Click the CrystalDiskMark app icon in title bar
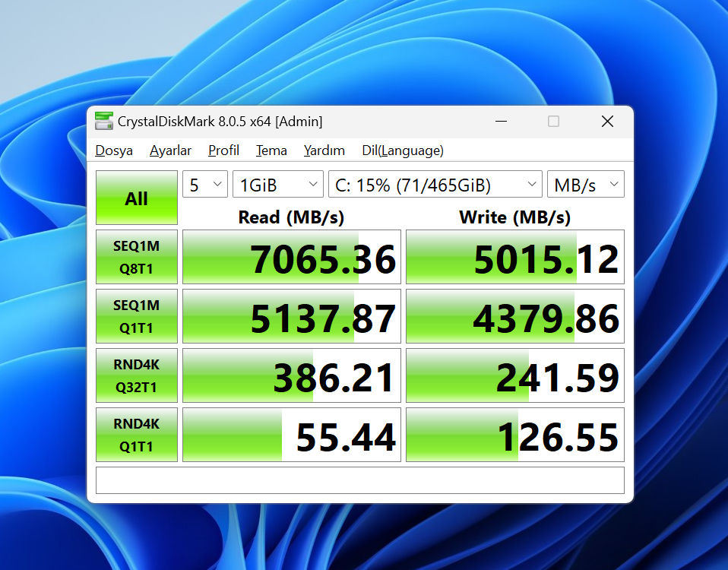This screenshot has height=570, width=728. tap(104, 121)
